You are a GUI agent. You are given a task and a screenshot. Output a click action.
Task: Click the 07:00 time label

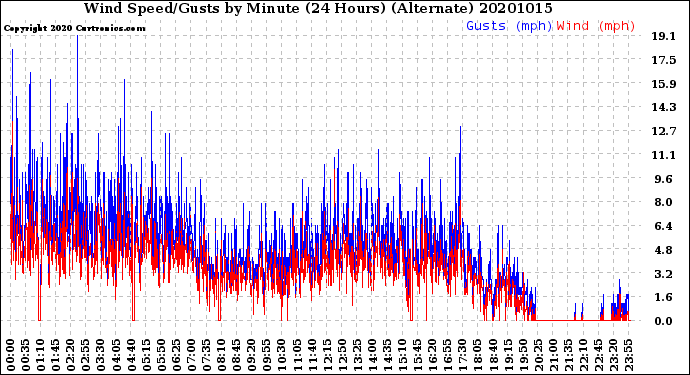tap(191, 355)
